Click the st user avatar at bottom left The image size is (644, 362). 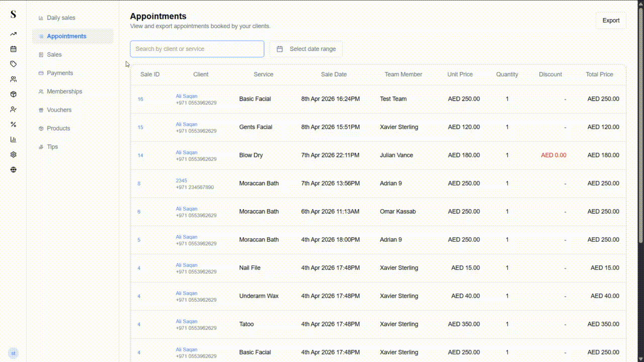click(13, 353)
